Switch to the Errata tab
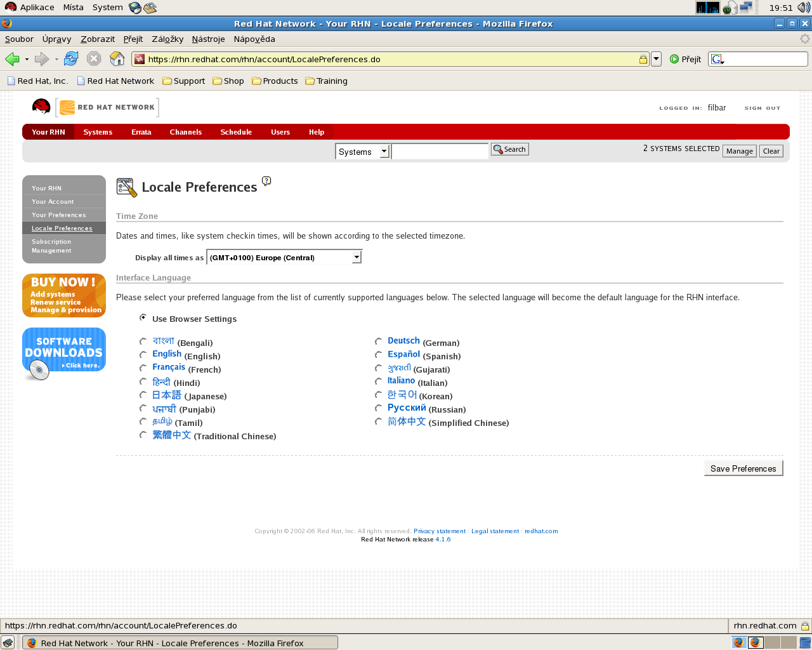Screen dimensions: 812x650 click(x=141, y=132)
